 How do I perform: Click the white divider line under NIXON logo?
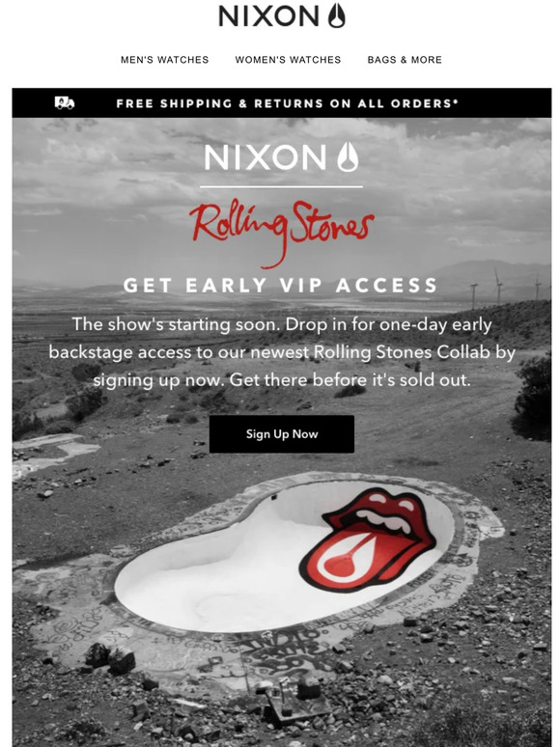[x=281, y=187]
